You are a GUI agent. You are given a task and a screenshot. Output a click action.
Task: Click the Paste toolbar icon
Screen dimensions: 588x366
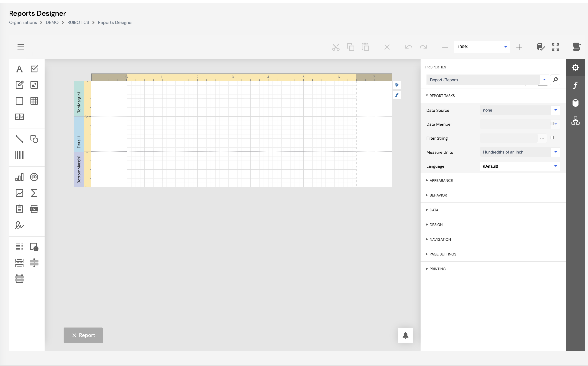(365, 47)
